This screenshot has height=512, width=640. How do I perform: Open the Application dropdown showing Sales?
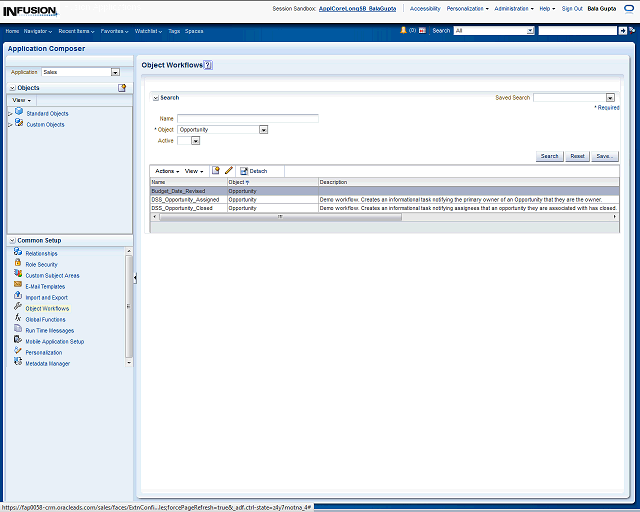point(115,72)
